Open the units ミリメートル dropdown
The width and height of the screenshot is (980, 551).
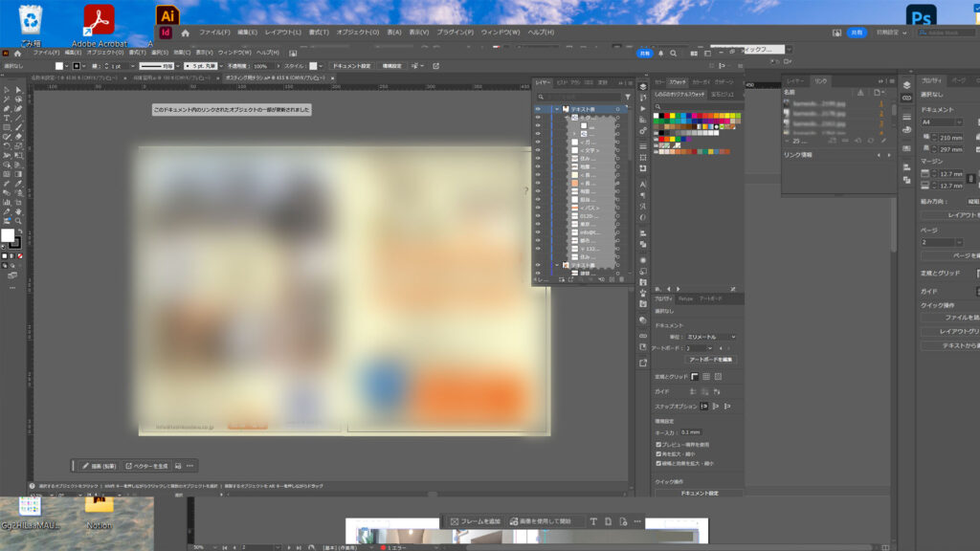point(711,338)
